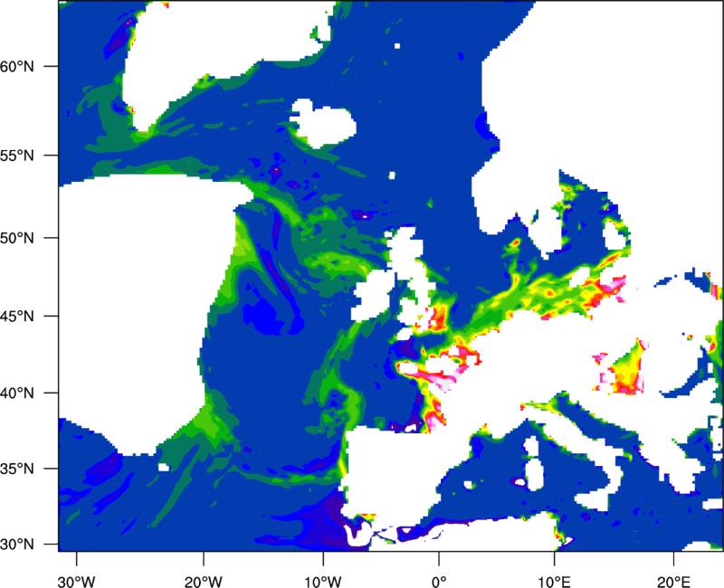Click the large gray landmass along the left side

pos(136,299)
